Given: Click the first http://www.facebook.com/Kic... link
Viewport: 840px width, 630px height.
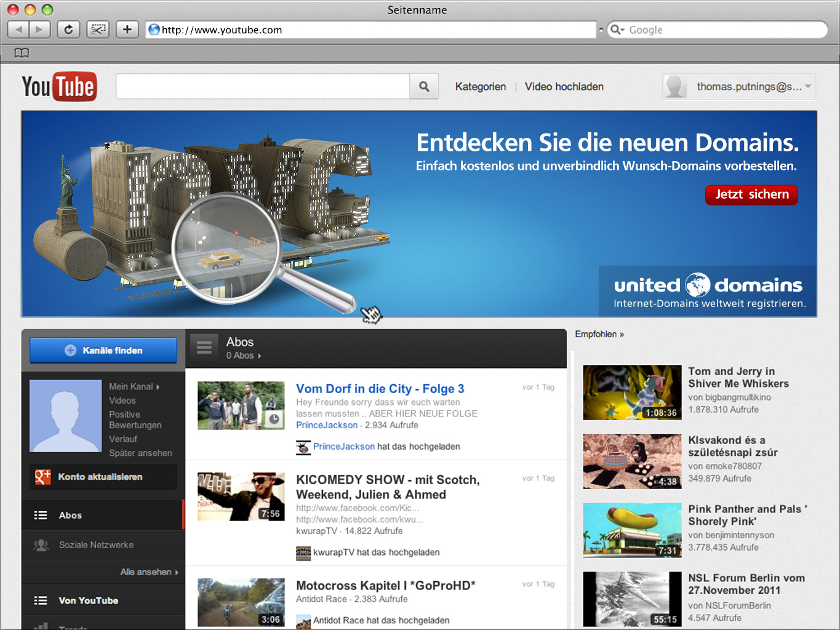Looking at the screenshot, I should point(358,508).
